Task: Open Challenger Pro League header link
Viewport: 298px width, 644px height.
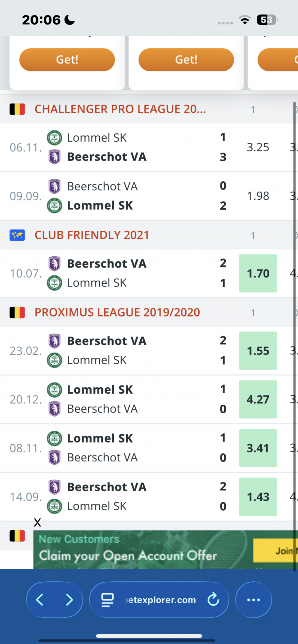Action: point(120,109)
